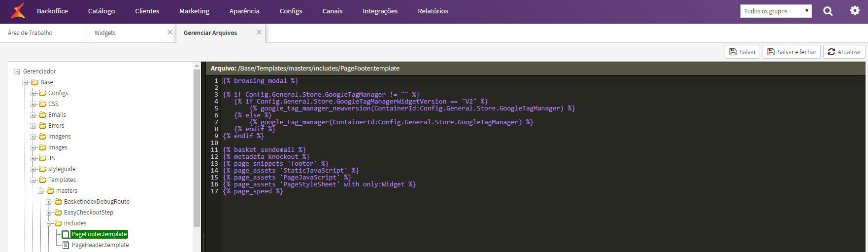
Task: Click the EasyCheckoutStep folder icon
Action: coord(59,213)
